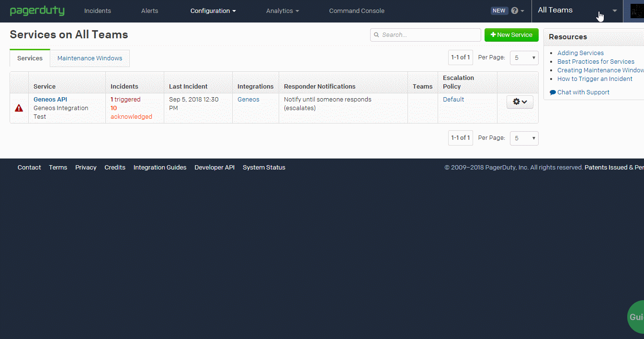Open the Configuration menu
The width and height of the screenshot is (644, 339).
pos(213,11)
